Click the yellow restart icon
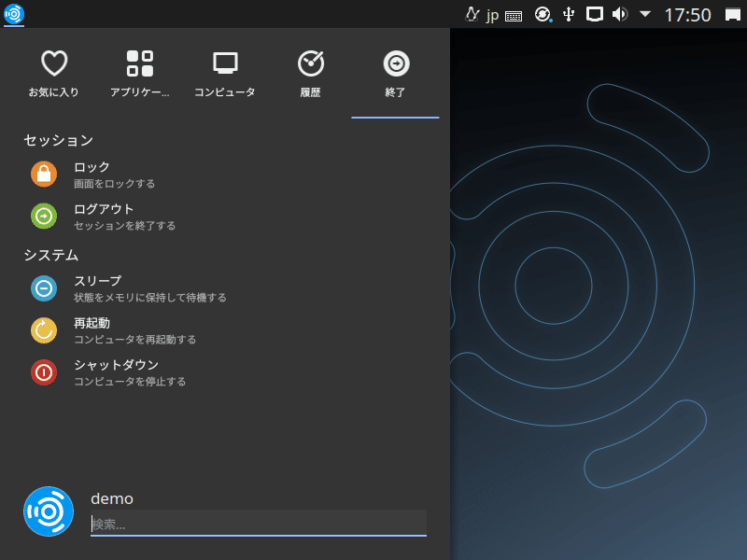 click(x=44, y=330)
